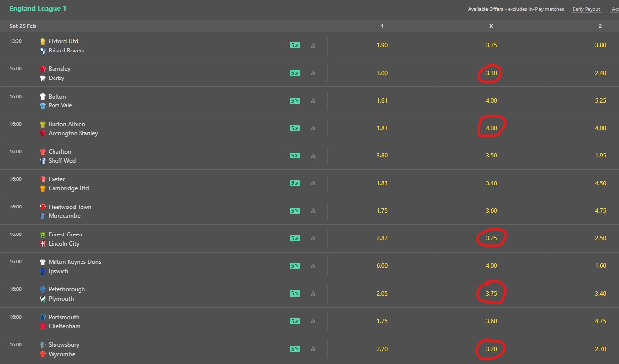Open stats icon for Bolton v Port Vale
Screen dimensions: 619x364
313,101
